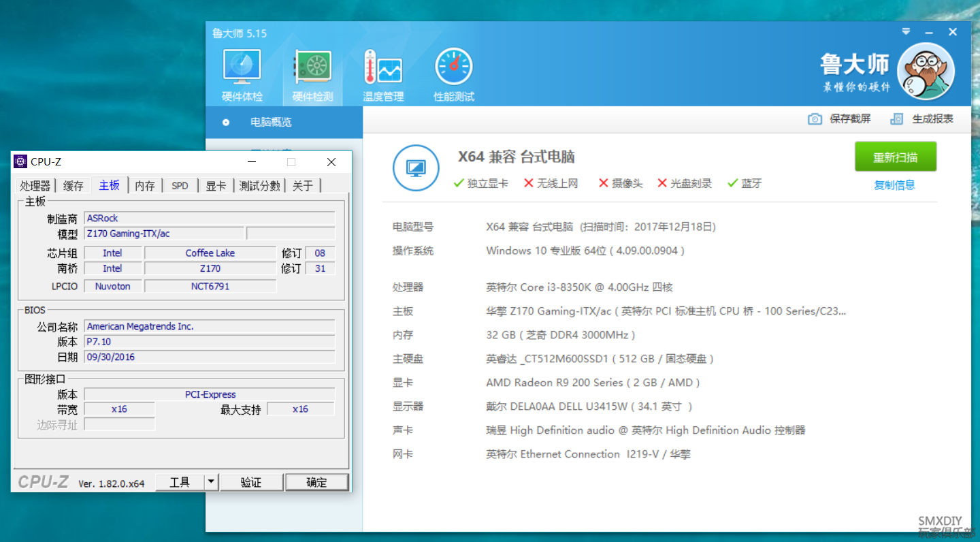Screen dimensions: 980x542
Task: Click the Ethernet Connection I219-V row
Action: (x=588, y=454)
